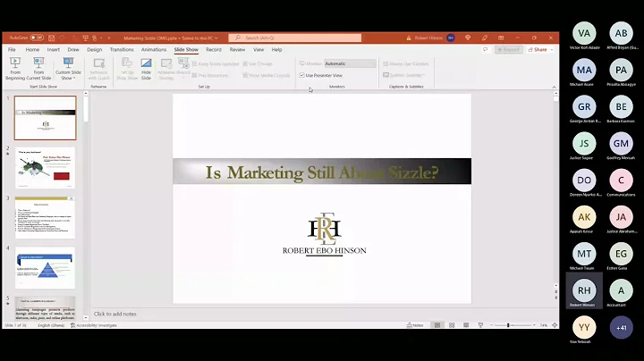Open the File menu
The height and width of the screenshot is (361, 644).
[12, 50]
